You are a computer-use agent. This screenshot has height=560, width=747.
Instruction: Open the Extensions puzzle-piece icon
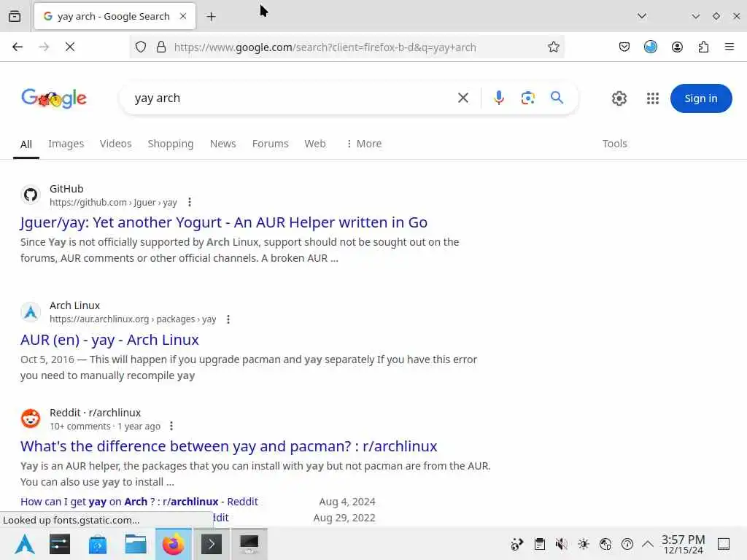703,47
